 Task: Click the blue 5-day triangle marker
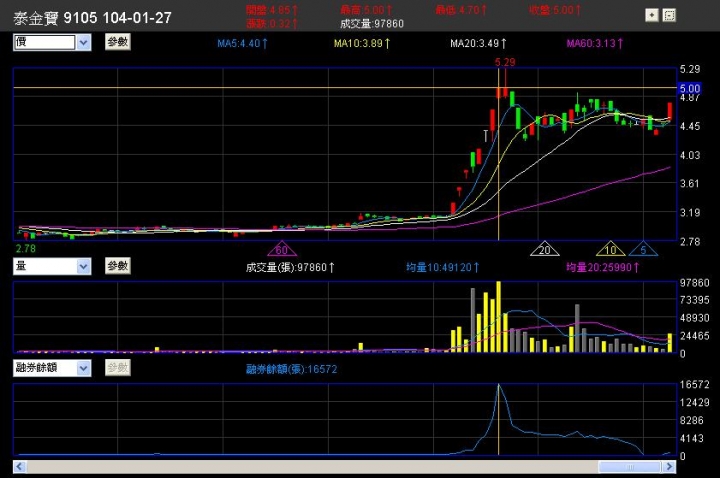(x=643, y=249)
